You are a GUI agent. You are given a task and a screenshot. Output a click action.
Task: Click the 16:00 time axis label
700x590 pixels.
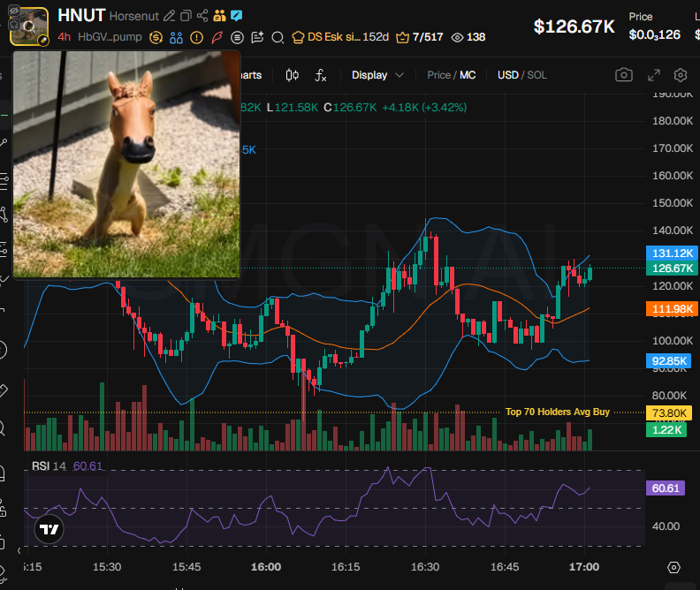(266, 567)
